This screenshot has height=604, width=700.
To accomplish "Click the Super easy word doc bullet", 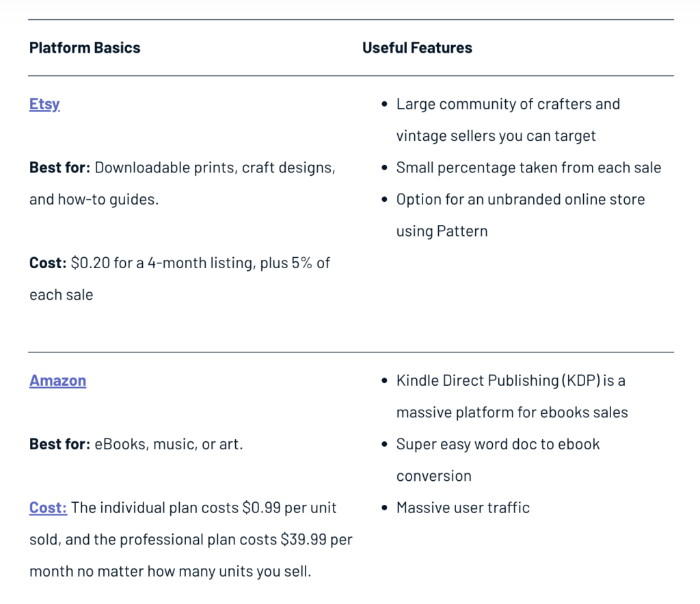I will (498, 460).
